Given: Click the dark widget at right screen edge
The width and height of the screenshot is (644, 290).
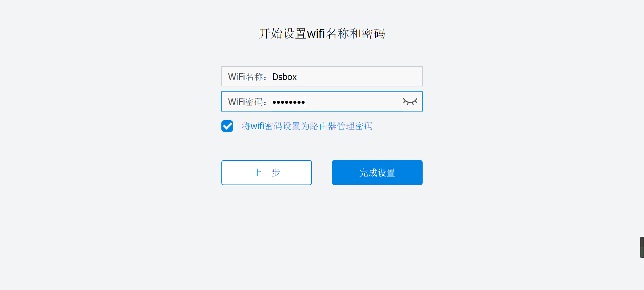Looking at the screenshot, I should (642, 247).
